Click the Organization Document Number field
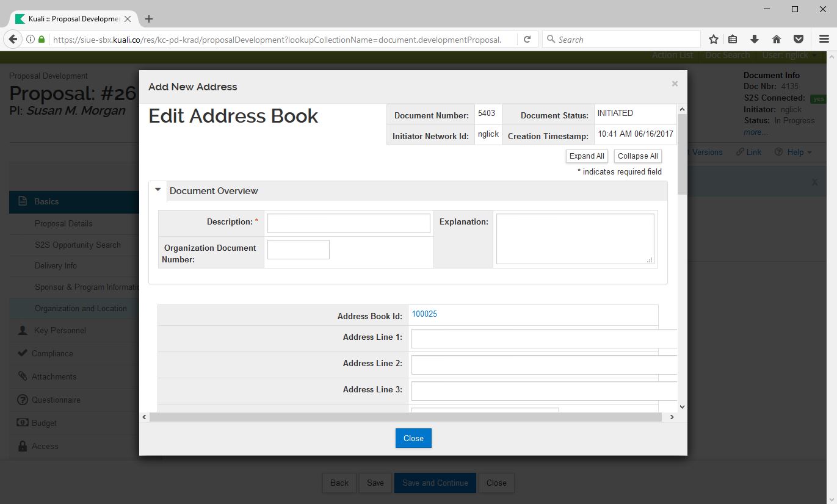Image resolution: width=837 pixels, height=504 pixels. (298, 250)
